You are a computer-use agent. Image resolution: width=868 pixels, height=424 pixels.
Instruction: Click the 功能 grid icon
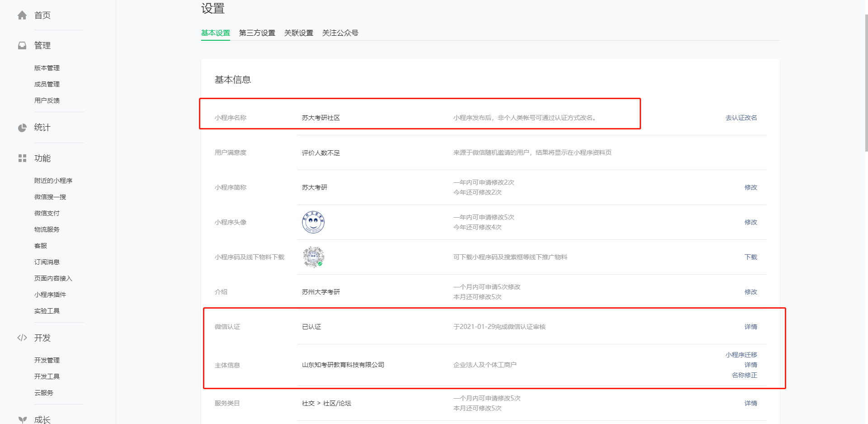tap(22, 158)
